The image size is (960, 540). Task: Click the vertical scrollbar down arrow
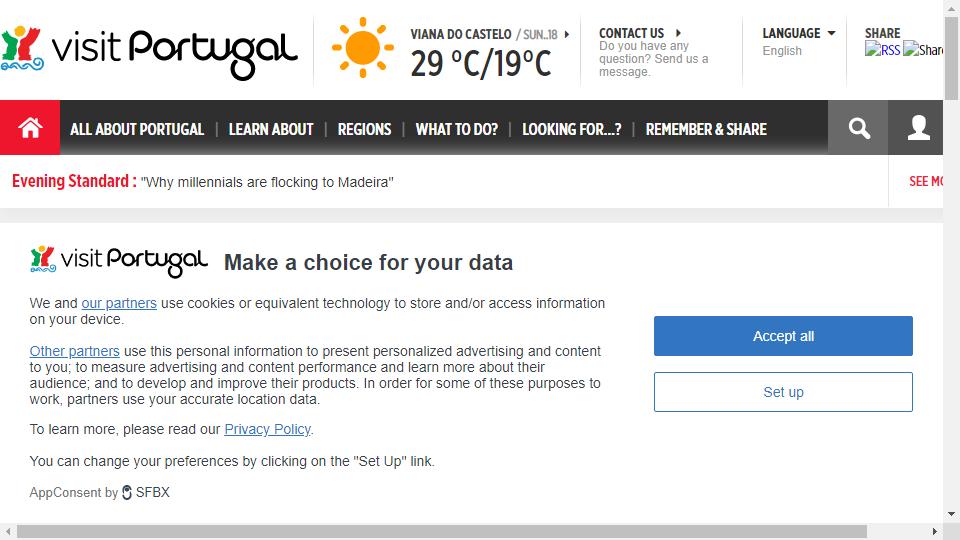click(x=951, y=514)
